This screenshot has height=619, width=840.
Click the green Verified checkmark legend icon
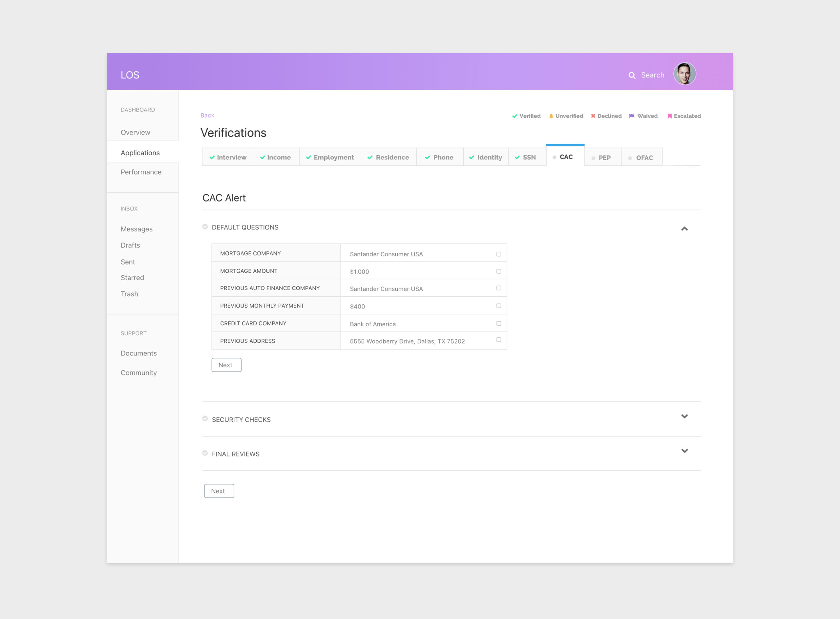514,116
